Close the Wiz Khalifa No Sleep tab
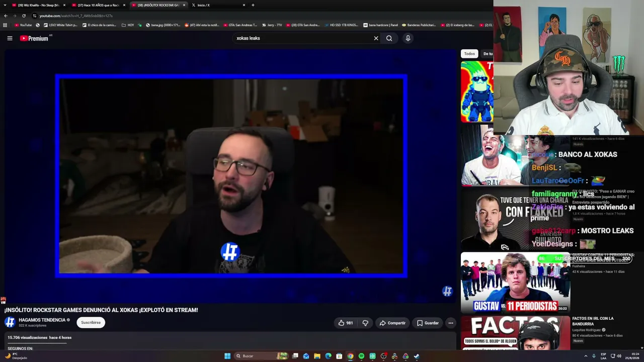Screen dimensions: 644x362 pos(64,5)
